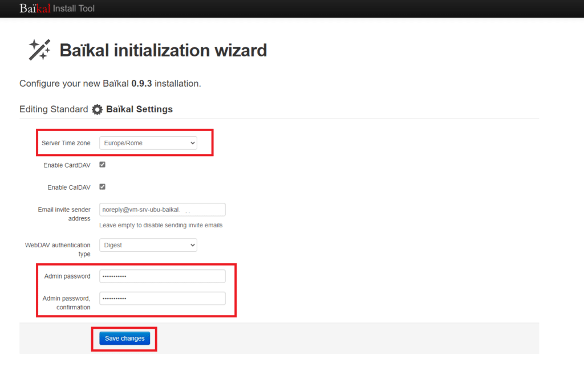584x392 pixels.
Task: Click the 'Leave empty to disable' hint text
Action: coord(161,225)
